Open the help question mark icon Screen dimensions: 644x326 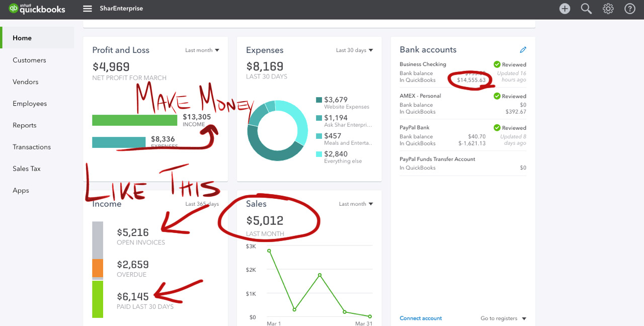click(629, 9)
